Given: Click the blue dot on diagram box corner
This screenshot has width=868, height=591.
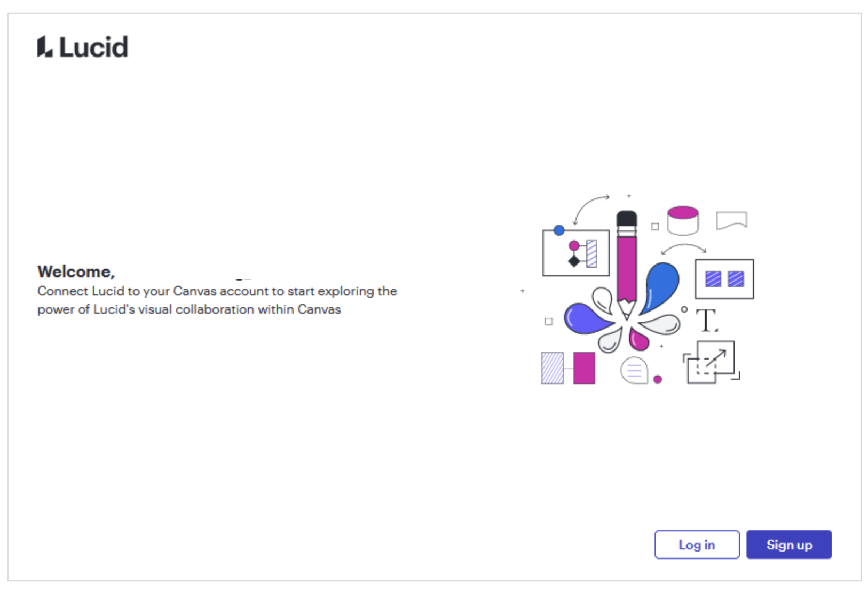Looking at the screenshot, I should pos(559,230).
